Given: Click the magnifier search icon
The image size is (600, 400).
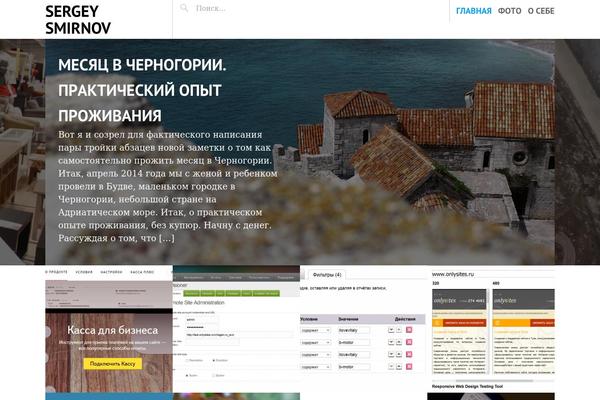Looking at the screenshot, I should [184, 8].
